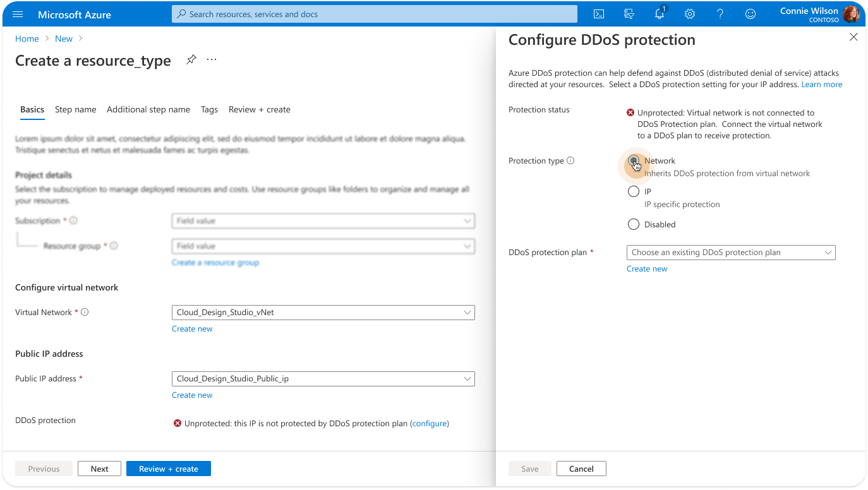Switch to the Review + create tab

click(260, 109)
